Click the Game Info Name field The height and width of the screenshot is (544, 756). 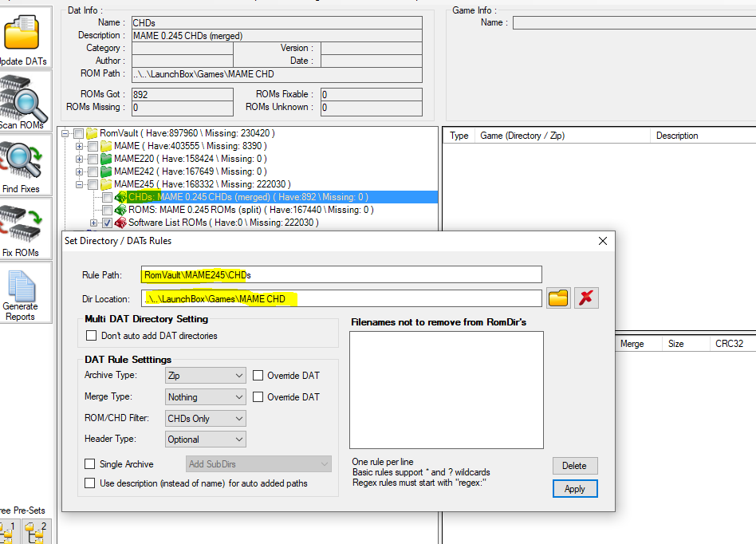coord(634,22)
